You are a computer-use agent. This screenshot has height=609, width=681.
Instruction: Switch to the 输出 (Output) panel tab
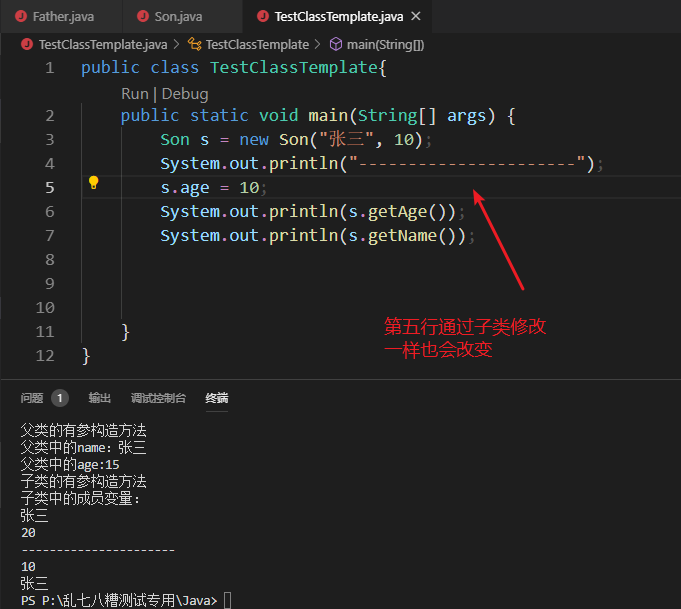pos(100,398)
